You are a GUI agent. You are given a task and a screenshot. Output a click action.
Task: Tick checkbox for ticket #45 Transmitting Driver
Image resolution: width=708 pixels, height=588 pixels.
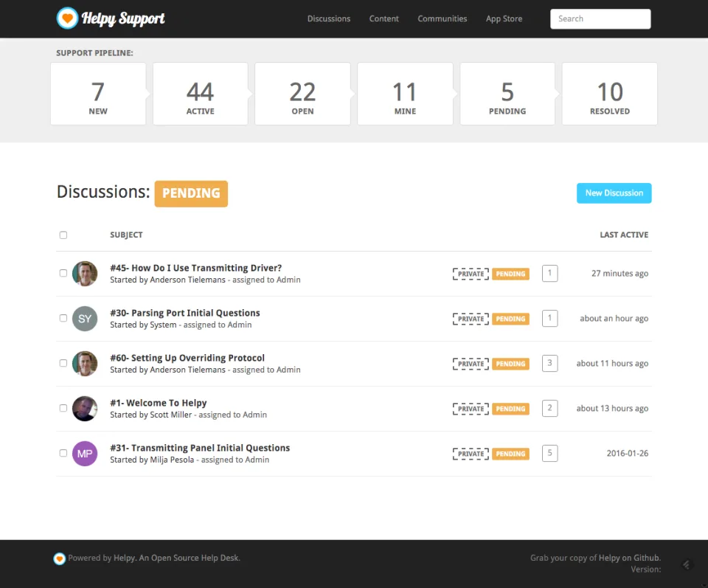pos(63,273)
